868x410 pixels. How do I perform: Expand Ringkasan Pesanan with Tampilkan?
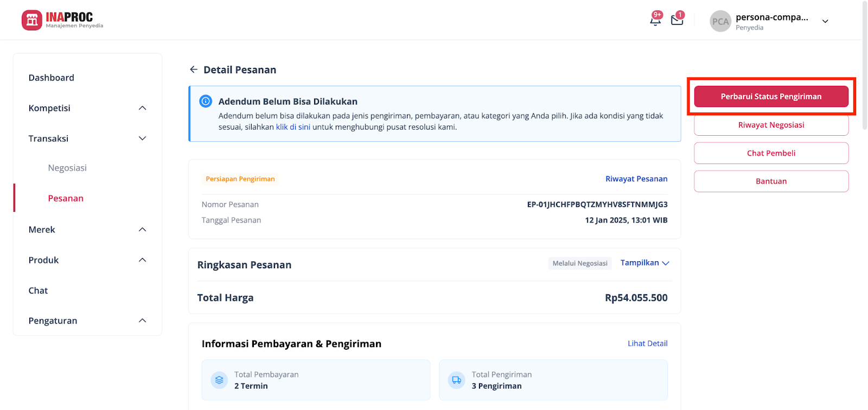[x=644, y=263]
